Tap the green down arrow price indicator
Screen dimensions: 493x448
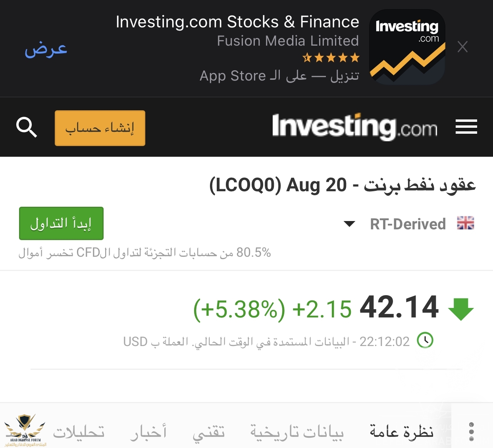[461, 309]
